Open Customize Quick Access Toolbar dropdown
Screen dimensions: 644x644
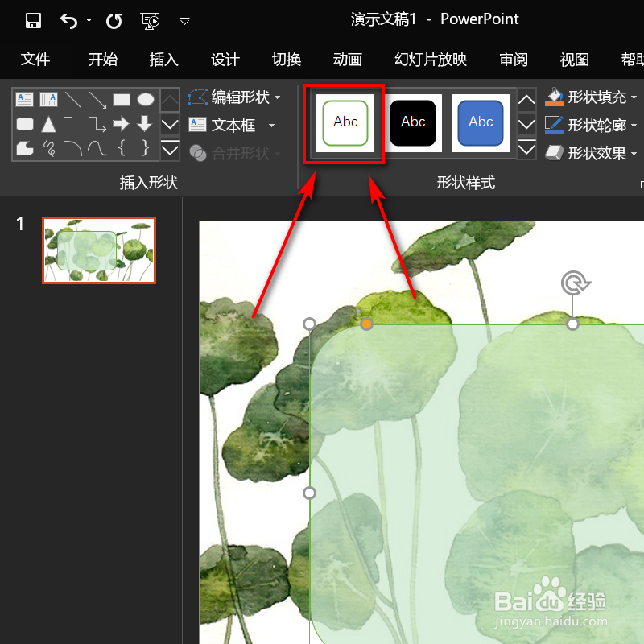tap(185, 21)
